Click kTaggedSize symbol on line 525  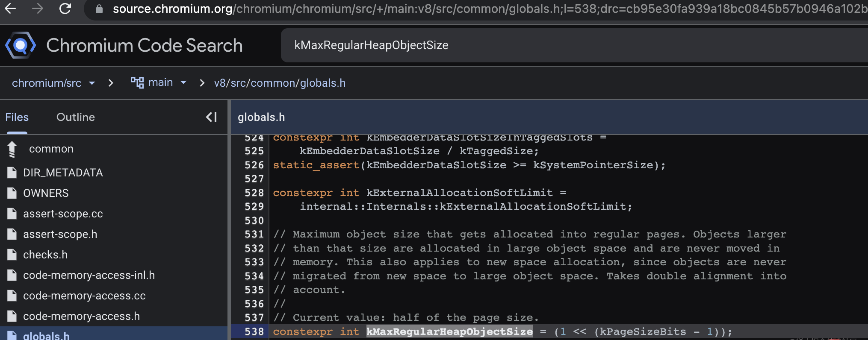click(x=496, y=151)
